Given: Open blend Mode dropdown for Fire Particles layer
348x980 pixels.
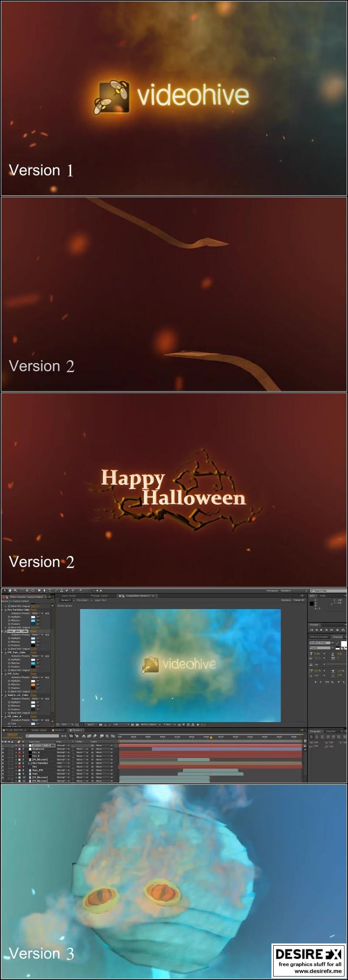Looking at the screenshot, I should [63, 763].
